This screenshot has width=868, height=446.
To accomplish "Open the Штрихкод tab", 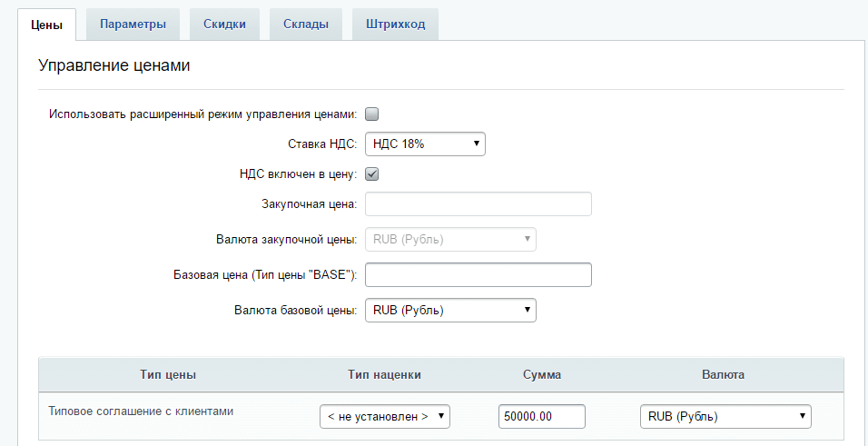I will pyautogui.click(x=395, y=25).
